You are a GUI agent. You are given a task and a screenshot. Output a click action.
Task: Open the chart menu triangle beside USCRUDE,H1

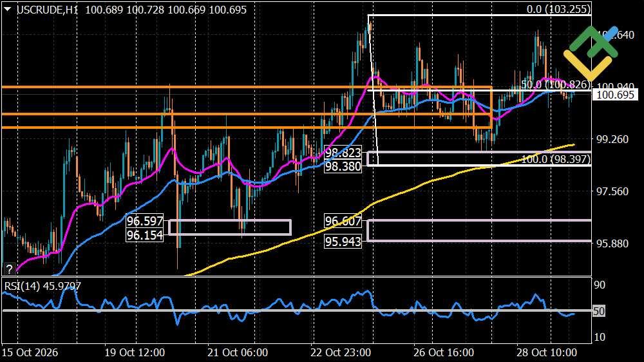click(7, 9)
